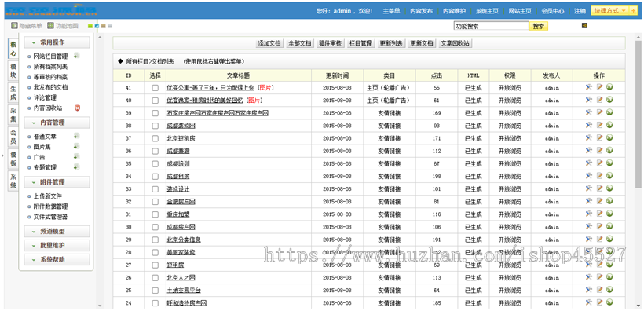
Task: Expand the 频道模型 section
Action: 57,232
